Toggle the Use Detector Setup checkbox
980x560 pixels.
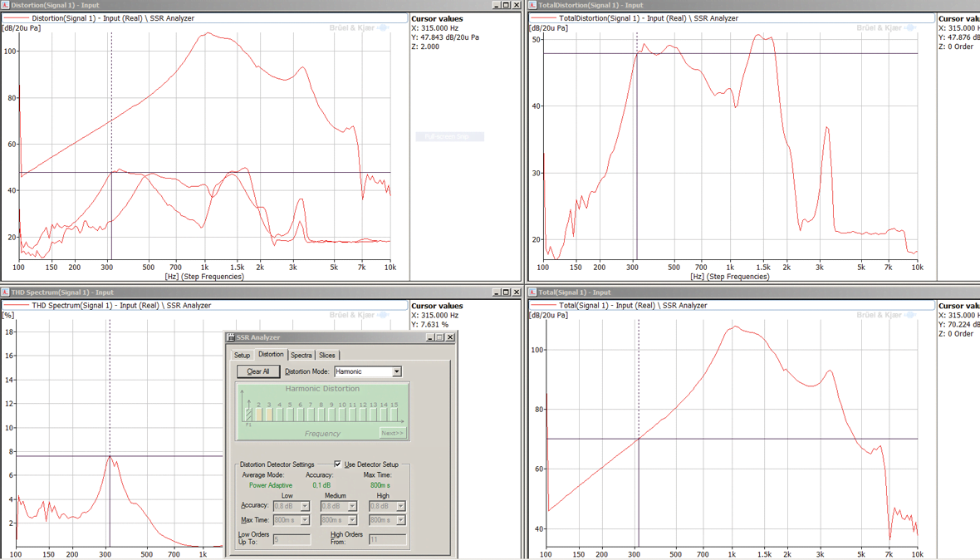[x=337, y=464]
